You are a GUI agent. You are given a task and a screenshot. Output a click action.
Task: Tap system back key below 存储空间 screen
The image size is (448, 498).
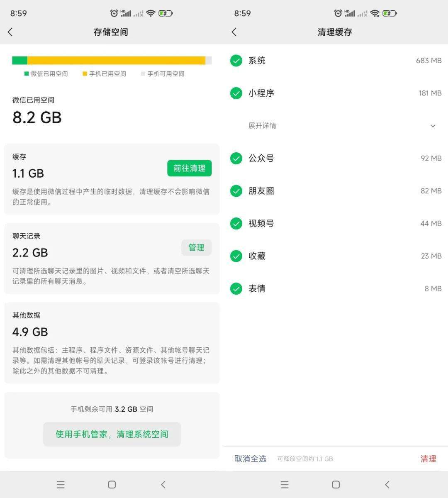pos(163,484)
